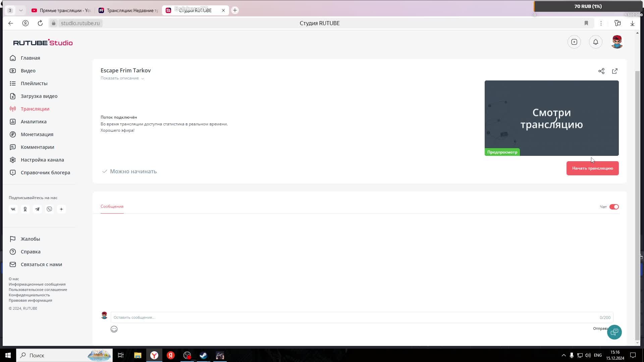Close the Студия RUTUBE tab
This screenshot has height=362, width=644.
coord(223,10)
